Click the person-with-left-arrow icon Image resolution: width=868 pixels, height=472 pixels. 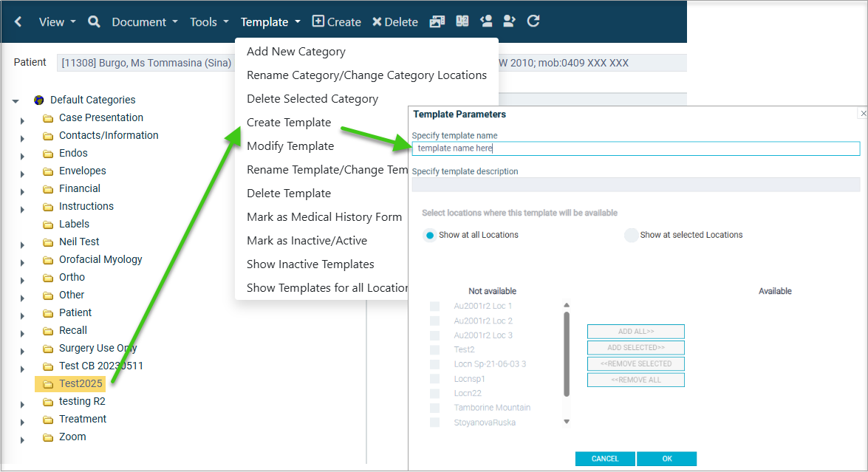click(x=486, y=21)
